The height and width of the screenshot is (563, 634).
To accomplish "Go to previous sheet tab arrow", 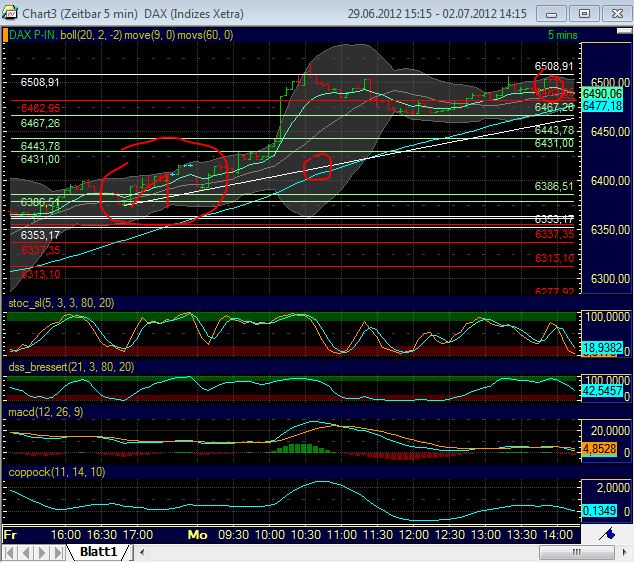I will (x=26, y=552).
